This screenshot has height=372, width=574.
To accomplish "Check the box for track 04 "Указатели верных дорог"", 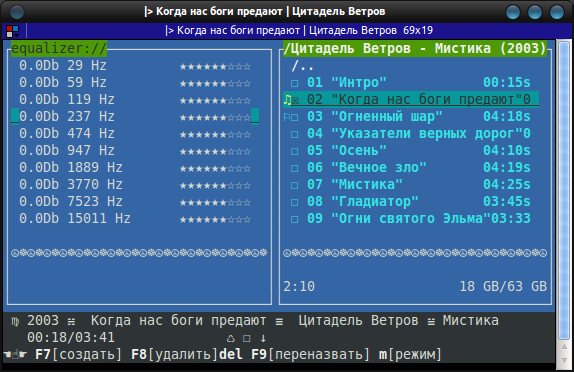I will [295, 134].
